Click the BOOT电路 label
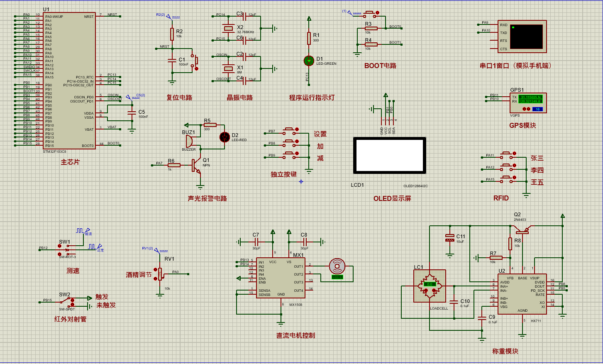 [x=381, y=66]
